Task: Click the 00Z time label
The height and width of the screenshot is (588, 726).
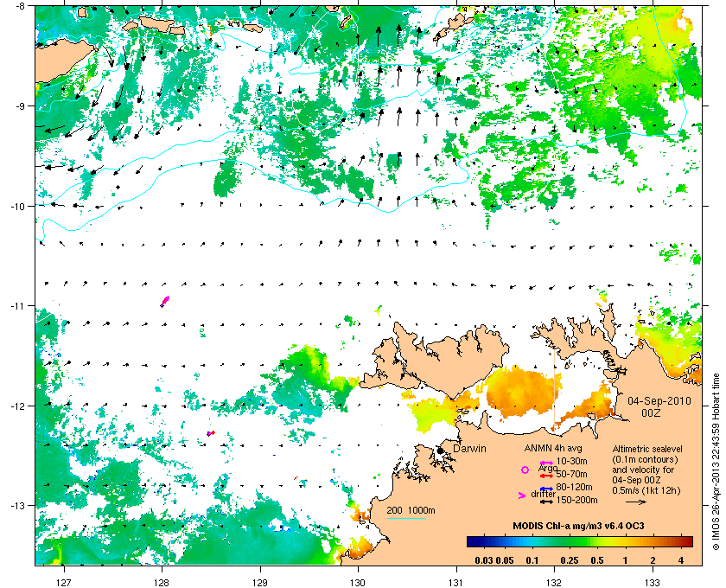Action: 651,412
